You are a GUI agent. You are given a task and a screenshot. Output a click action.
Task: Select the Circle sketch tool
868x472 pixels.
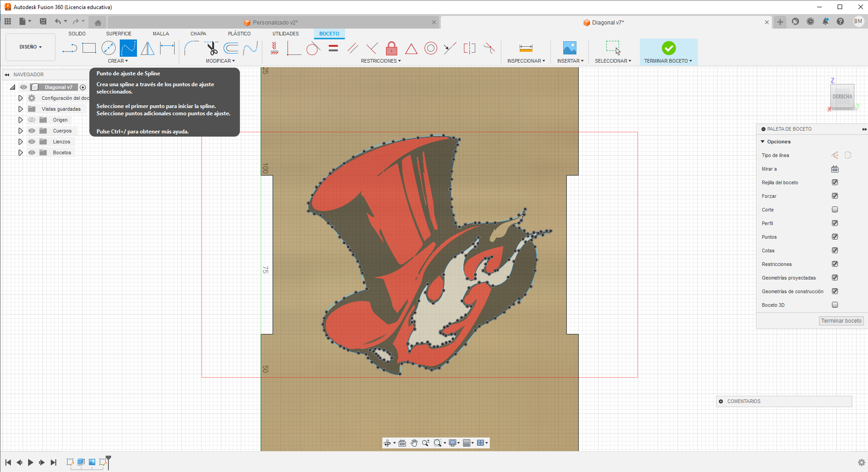(108, 48)
